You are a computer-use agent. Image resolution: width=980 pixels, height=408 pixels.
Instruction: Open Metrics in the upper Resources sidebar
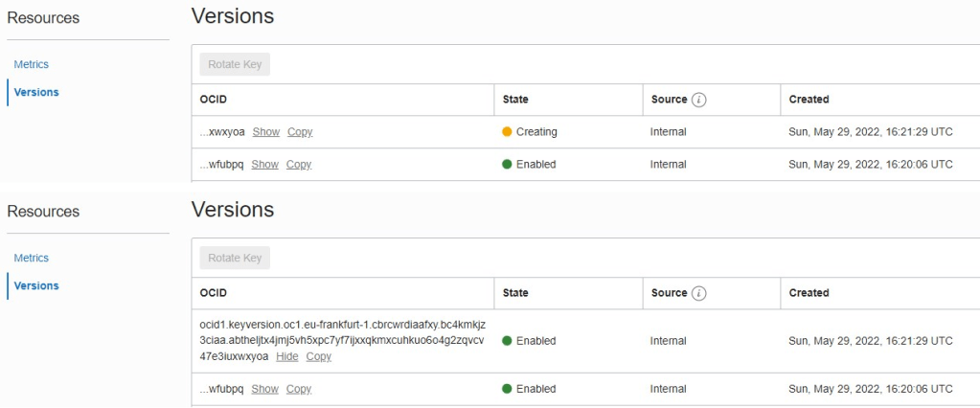pos(32,64)
